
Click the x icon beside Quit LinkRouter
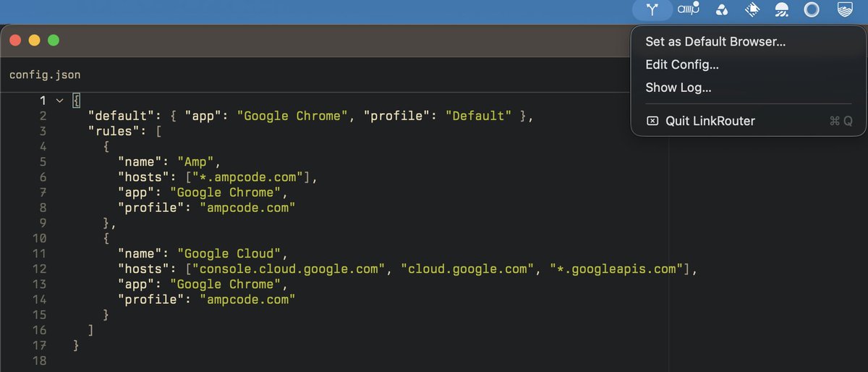tap(652, 121)
